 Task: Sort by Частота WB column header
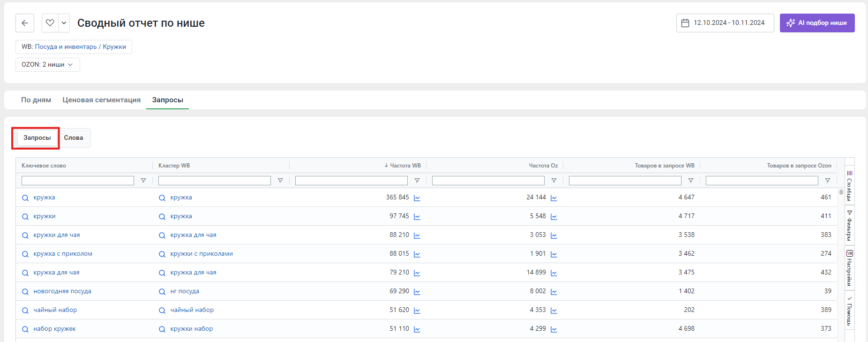coord(403,166)
